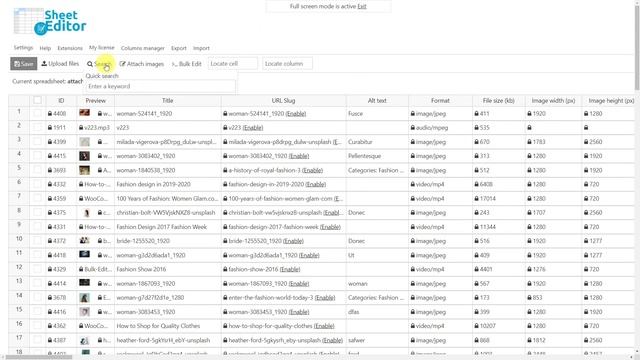Viewport: 640px width, 360px height.
Task: Click lock icon beside image width 1783
Action: tap(529, 142)
